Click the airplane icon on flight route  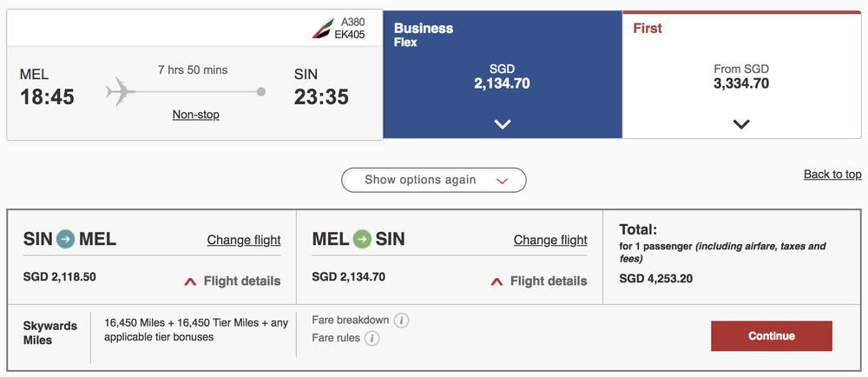pos(122,90)
